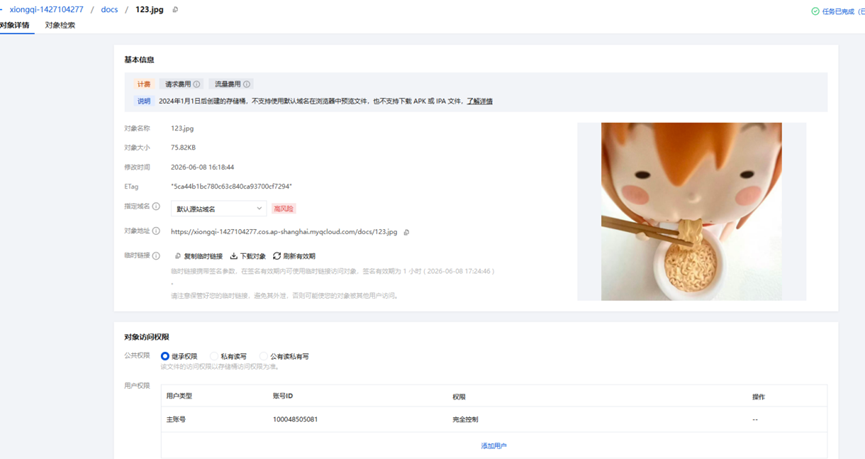865x459 pixels.
Task: Select the 私有读写 radio option
Action: click(214, 356)
